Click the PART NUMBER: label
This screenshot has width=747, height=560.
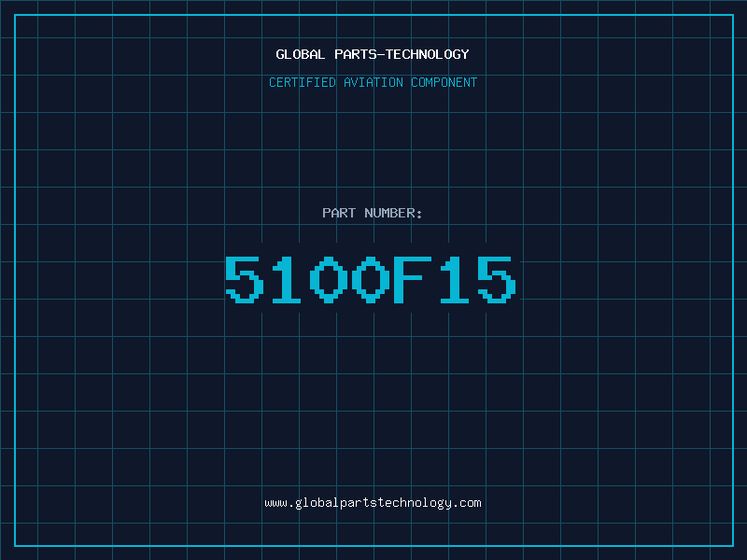[373, 213]
